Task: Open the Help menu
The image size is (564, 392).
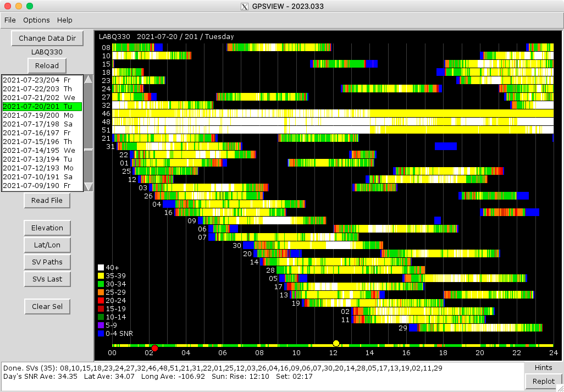Action: tap(65, 20)
